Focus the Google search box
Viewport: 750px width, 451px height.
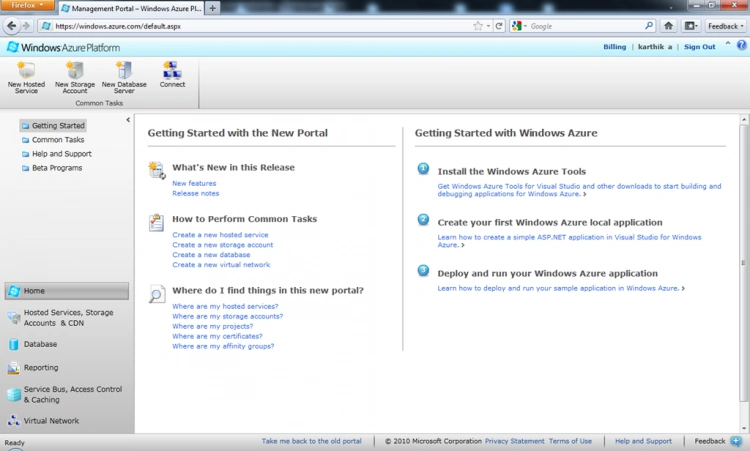[x=586, y=26]
